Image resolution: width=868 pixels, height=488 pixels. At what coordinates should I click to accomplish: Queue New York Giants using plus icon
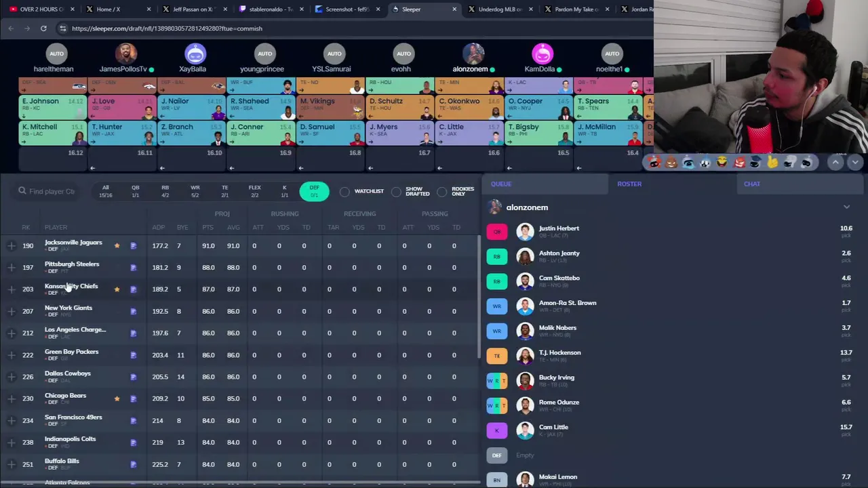tap(12, 311)
